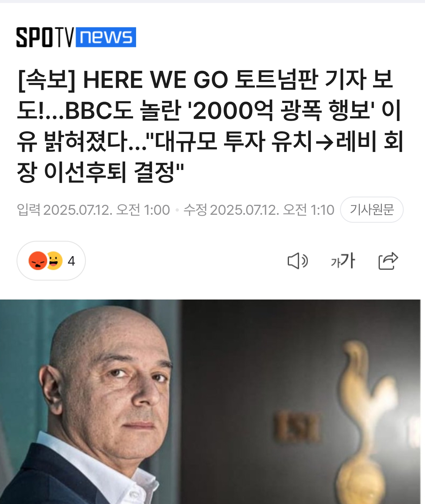Tap the headline line with 대규모 투자 유치→레비
The width and height of the screenshot is (425, 504).
coord(210,141)
